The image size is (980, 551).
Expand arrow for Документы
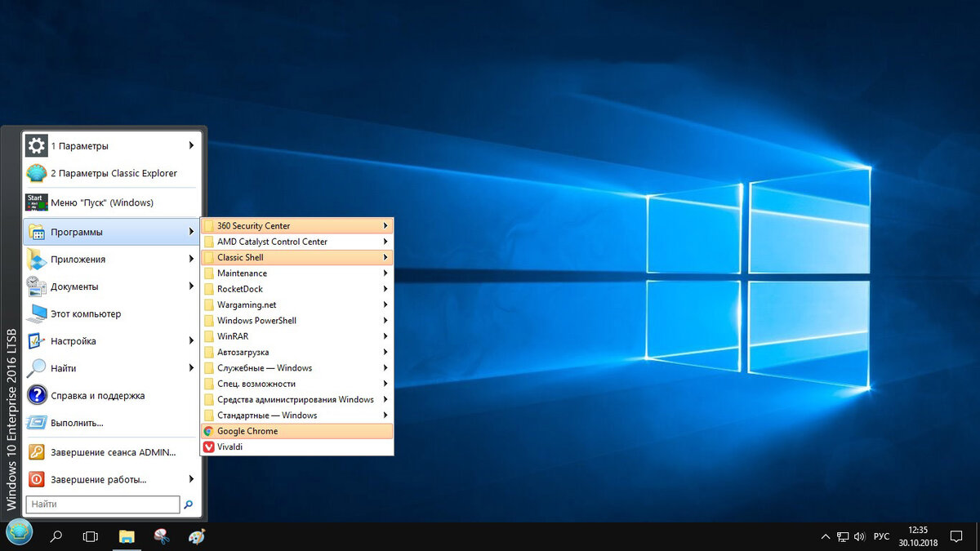click(x=191, y=287)
